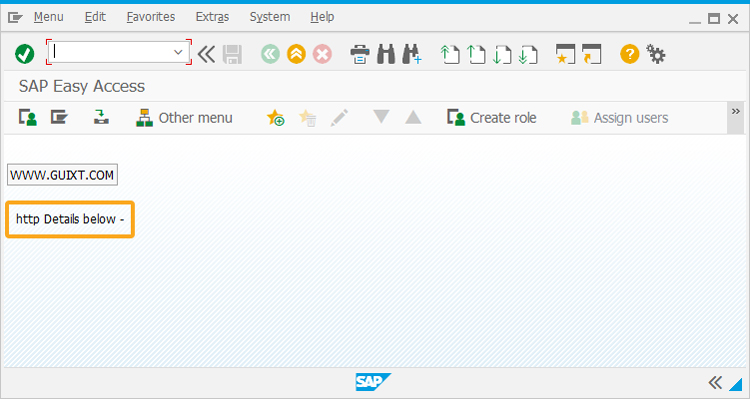The height and width of the screenshot is (399, 750).
Task: Click the WWW.GUIXT.COM button
Action: [62, 175]
